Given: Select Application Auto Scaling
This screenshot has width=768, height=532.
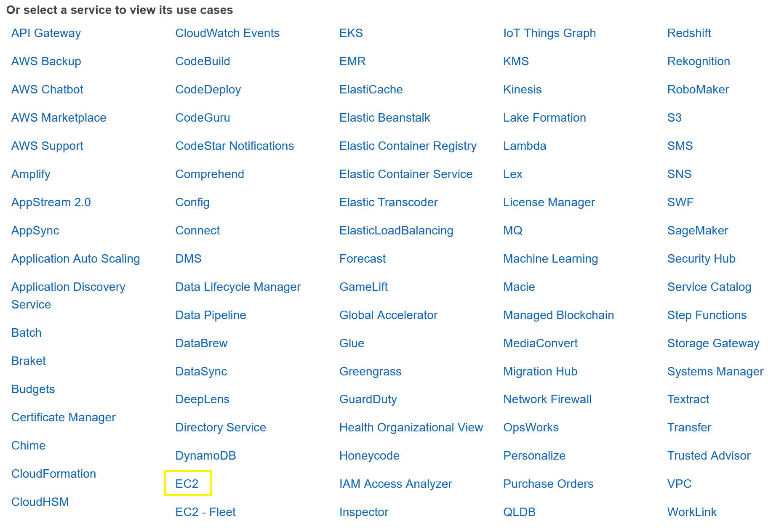Looking at the screenshot, I should [x=76, y=259].
